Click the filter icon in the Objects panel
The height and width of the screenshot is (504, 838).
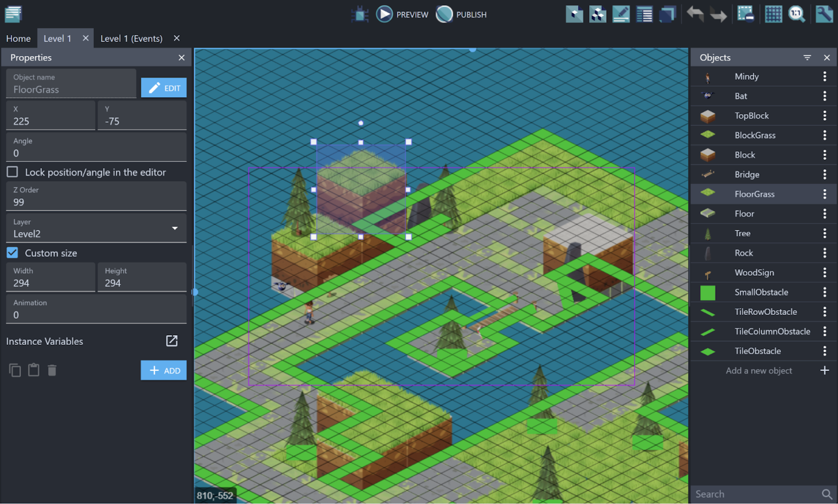click(x=806, y=57)
